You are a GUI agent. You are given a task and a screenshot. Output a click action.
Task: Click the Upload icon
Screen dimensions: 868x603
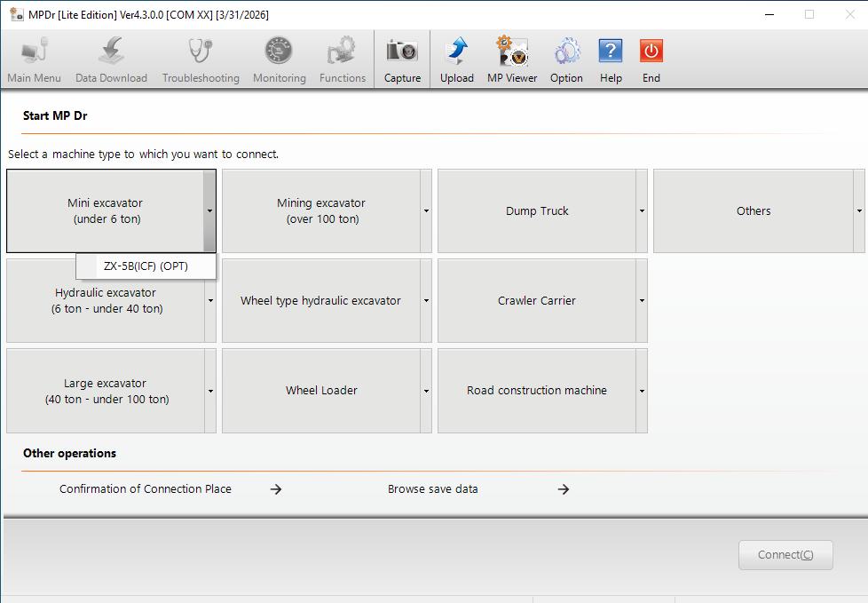point(456,57)
